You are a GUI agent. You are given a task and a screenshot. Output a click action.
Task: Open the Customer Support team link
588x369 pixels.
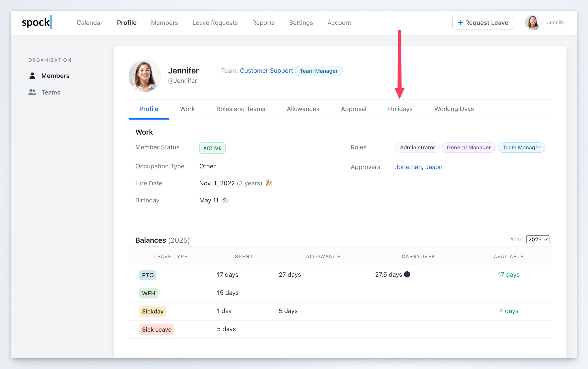pos(266,71)
